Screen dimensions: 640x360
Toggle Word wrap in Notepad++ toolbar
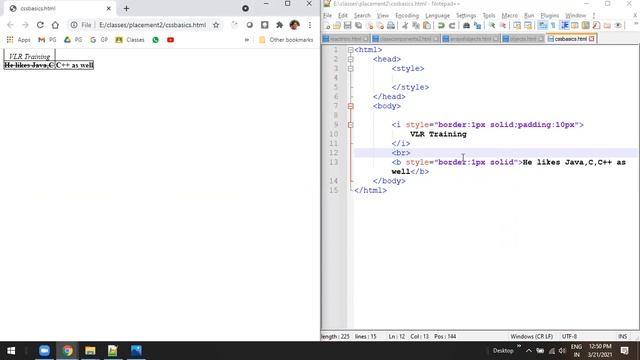(x=542, y=26)
